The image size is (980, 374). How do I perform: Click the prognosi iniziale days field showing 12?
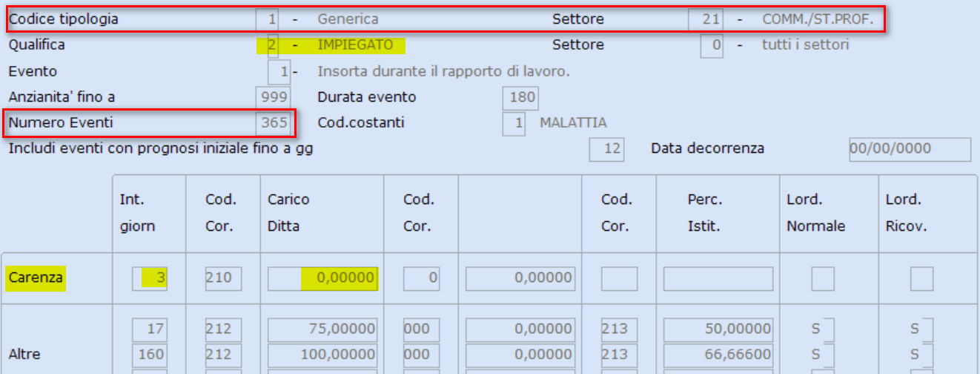coord(607,149)
